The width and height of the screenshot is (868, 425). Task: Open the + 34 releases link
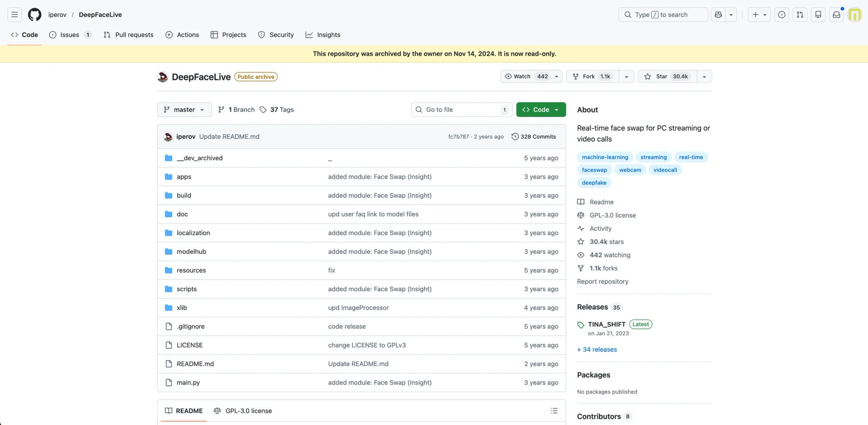tap(597, 350)
